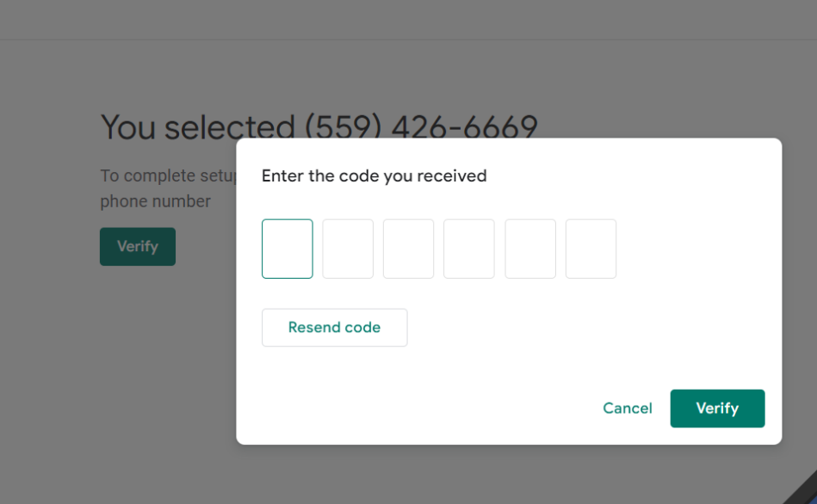Click the dimmed Verify button behind dialog
This screenshot has height=504, width=817.
pos(138,247)
